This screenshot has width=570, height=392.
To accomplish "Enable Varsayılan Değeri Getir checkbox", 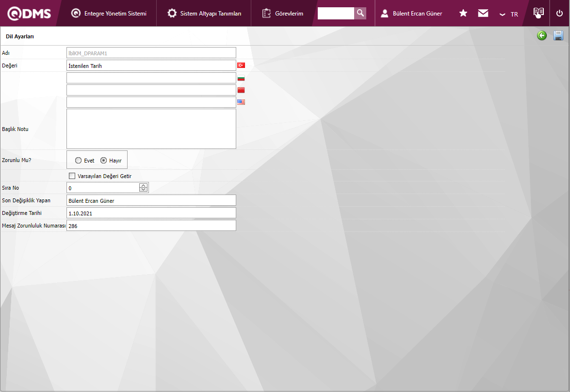I will pos(72,176).
